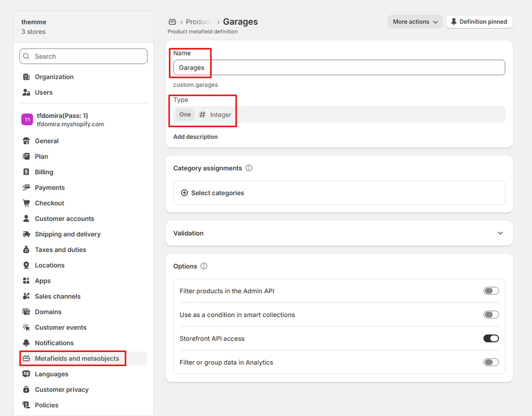
Task: Click the Locations pin icon
Action: (x=26, y=265)
